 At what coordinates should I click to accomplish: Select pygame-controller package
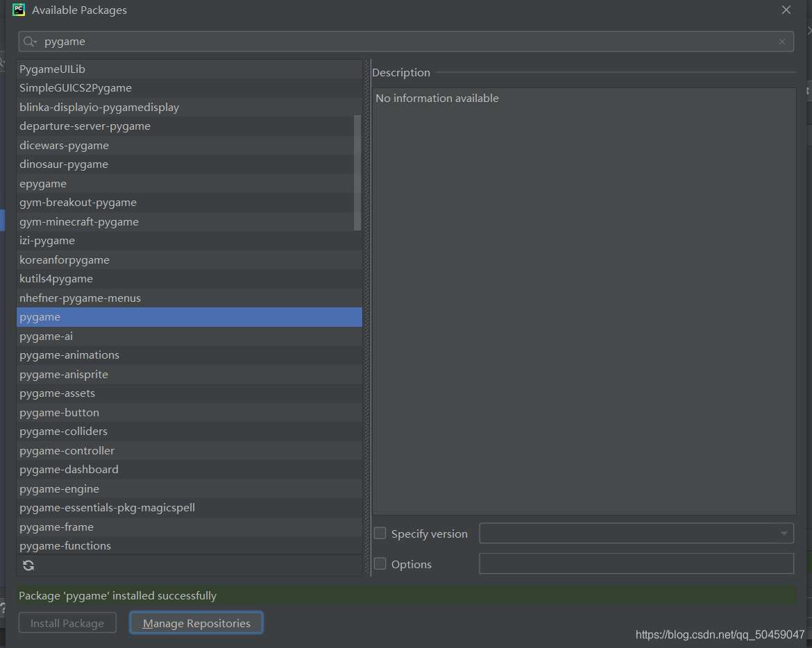tap(189, 451)
